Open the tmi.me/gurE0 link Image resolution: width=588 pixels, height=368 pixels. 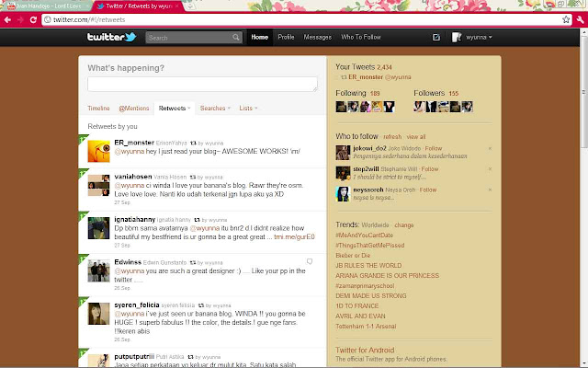click(294, 237)
